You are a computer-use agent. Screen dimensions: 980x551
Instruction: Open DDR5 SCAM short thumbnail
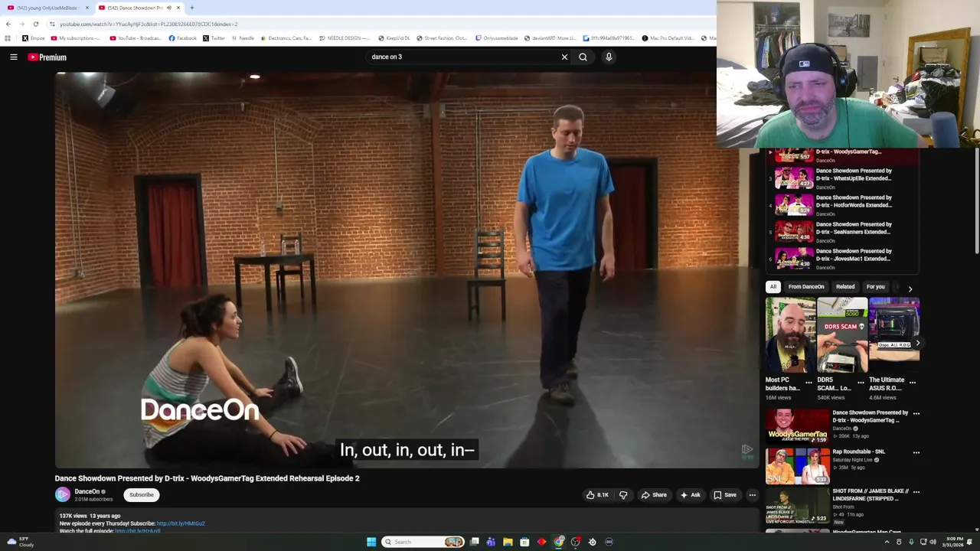click(842, 334)
